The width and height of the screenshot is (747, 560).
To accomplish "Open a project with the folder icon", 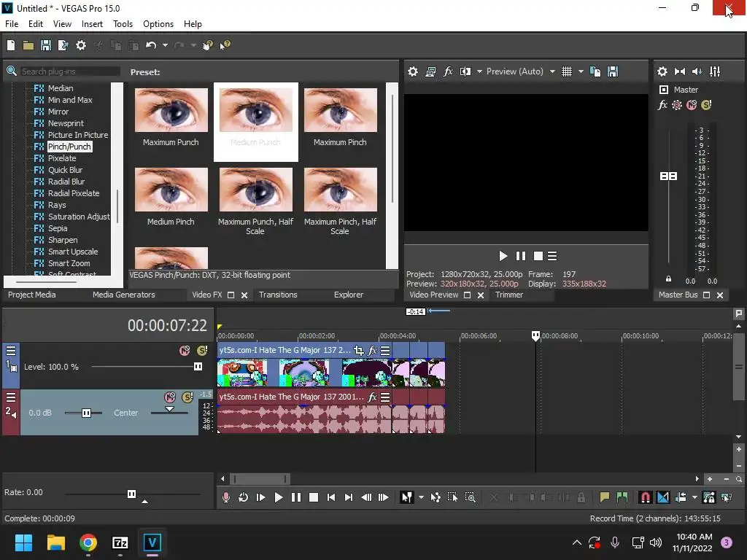I will click(x=28, y=45).
